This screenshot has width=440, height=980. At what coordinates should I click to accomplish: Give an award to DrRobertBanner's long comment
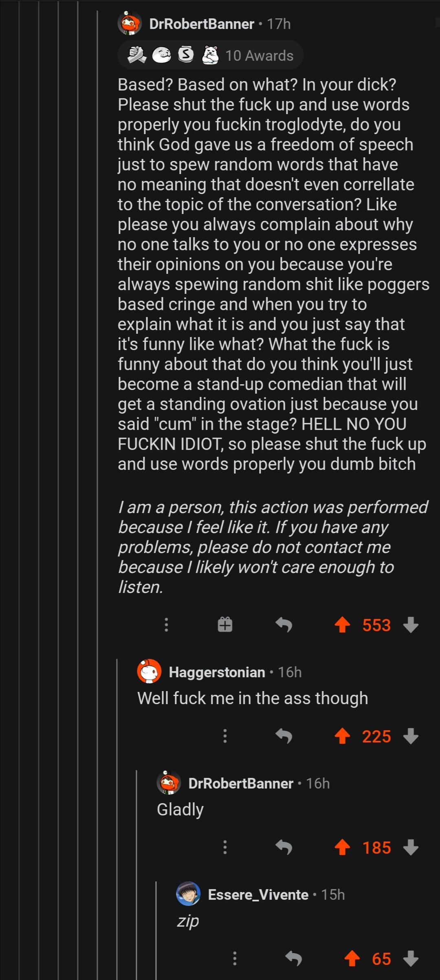[x=225, y=625]
